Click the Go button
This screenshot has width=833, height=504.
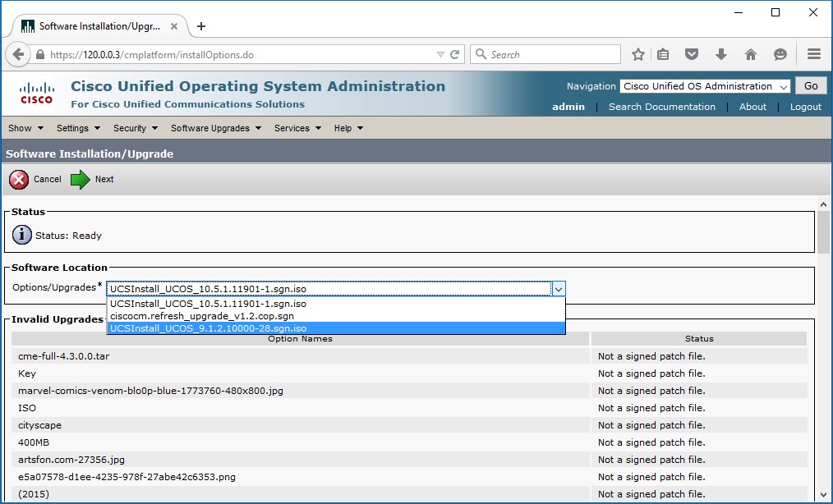click(x=811, y=86)
